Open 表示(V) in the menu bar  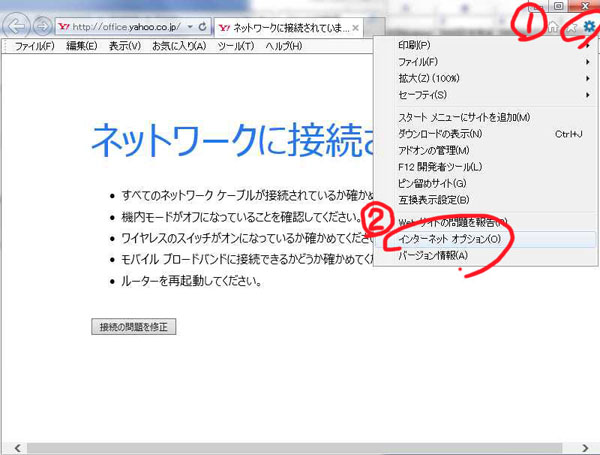(125, 46)
